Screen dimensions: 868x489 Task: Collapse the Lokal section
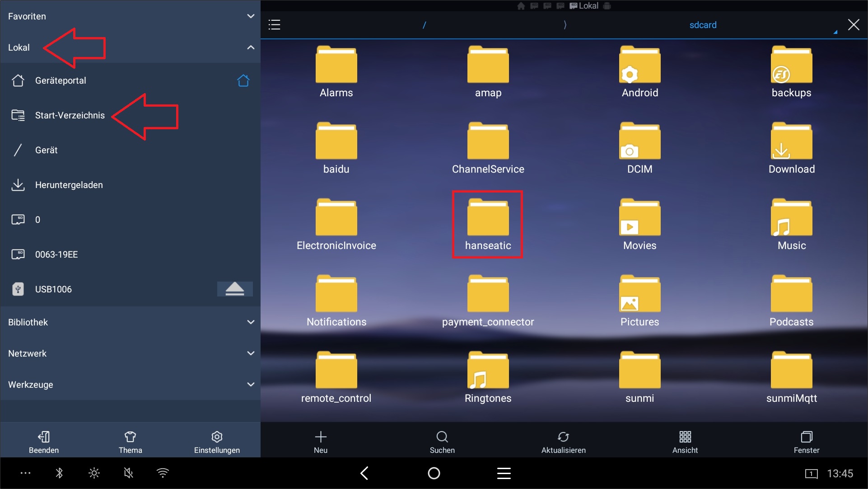(251, 47)
